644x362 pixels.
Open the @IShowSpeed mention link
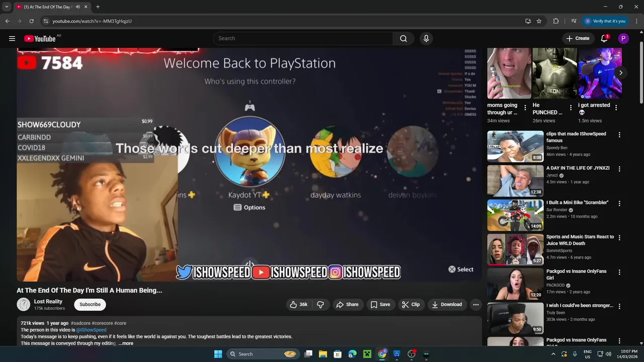point(91,330)
